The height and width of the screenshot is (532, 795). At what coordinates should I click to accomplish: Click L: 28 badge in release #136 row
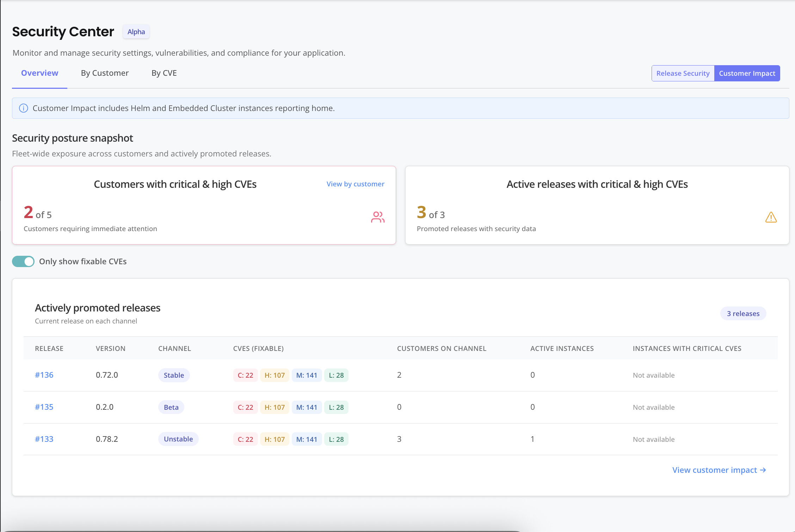pos(336,375)
